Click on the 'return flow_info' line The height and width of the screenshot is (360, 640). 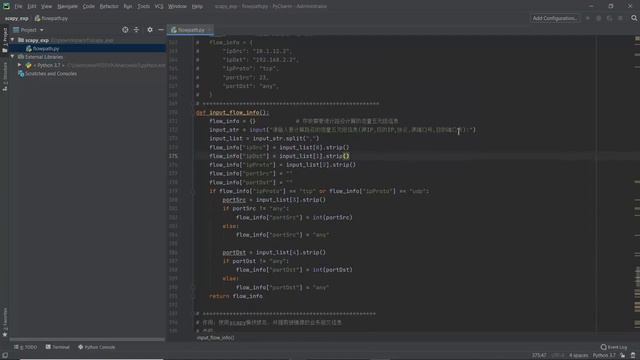[236, 296]
